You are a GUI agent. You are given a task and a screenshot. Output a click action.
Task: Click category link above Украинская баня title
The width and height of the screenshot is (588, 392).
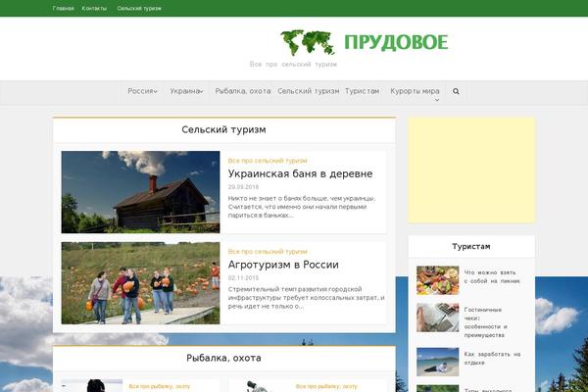pyautogui.click(x=268, y=161)
